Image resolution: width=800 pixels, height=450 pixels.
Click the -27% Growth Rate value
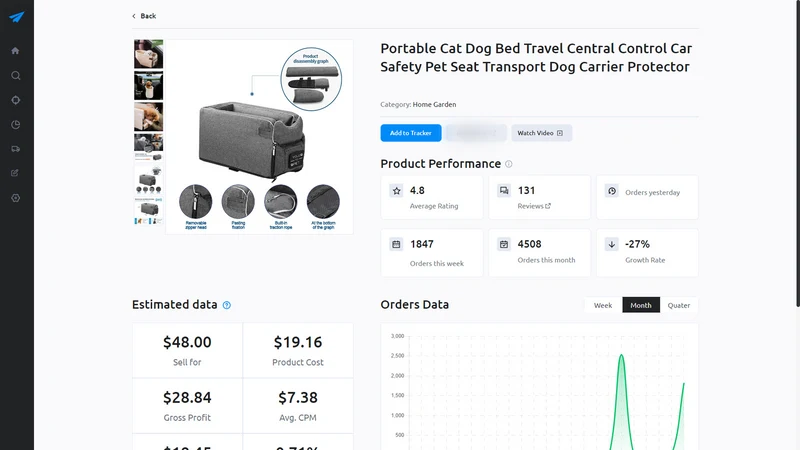(637, 244)
